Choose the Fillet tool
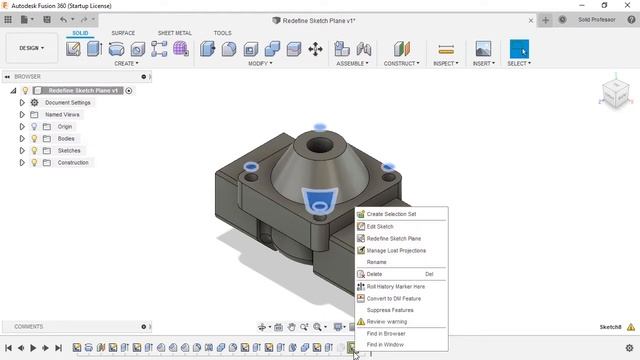 tap(229, 49)
